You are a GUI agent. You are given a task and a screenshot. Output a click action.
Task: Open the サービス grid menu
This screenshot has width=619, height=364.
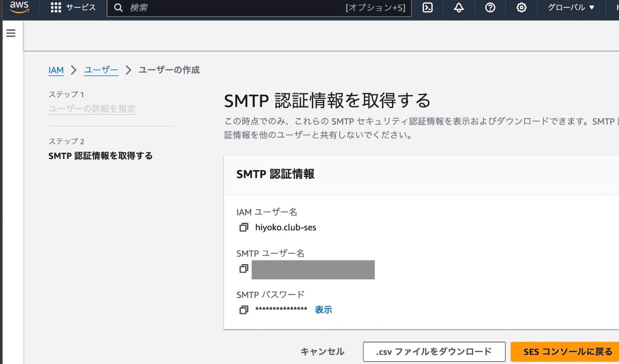[x=73, y=8]
